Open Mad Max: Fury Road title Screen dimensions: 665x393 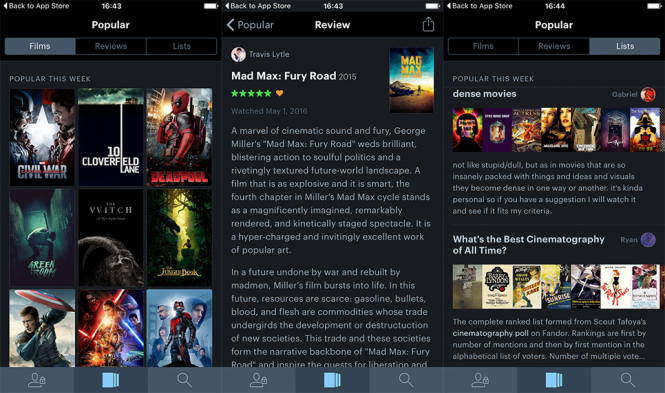(283, 76)
